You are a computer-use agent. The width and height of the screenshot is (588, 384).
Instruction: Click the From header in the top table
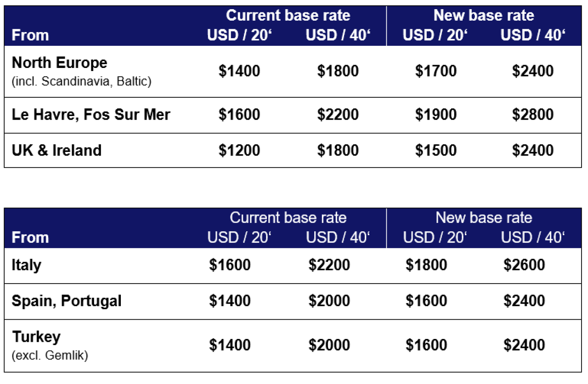(x=30, y=35)
